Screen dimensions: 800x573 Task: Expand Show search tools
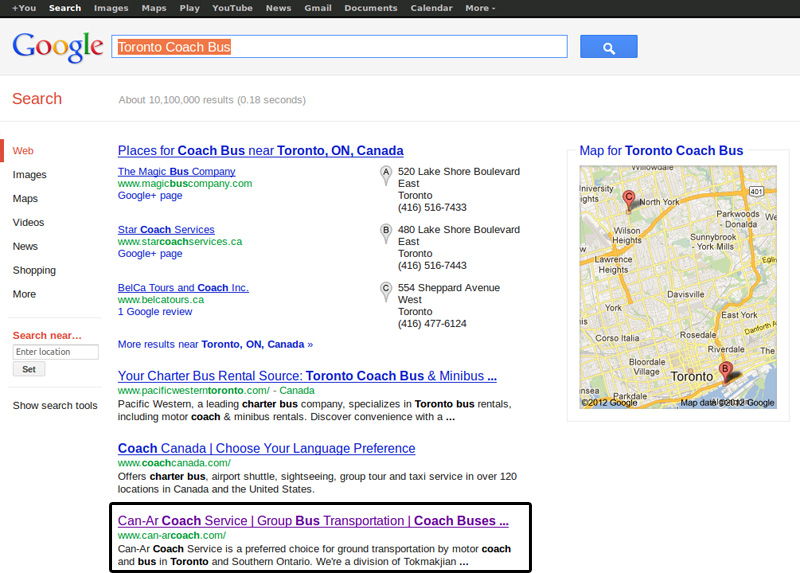click(55, 406)
